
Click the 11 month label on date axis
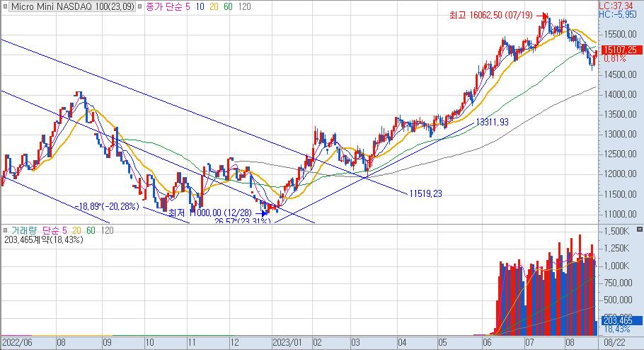pyautogui.click(x=192, y=343)
